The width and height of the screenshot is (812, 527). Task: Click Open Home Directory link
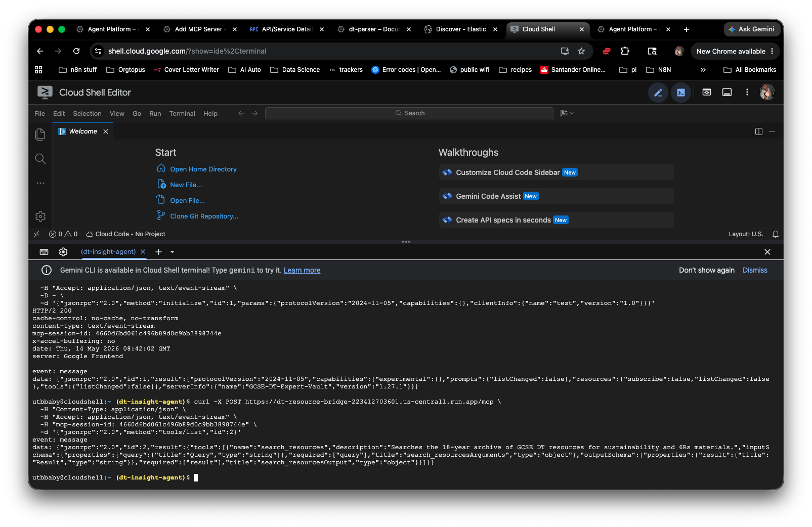point(203,169)
